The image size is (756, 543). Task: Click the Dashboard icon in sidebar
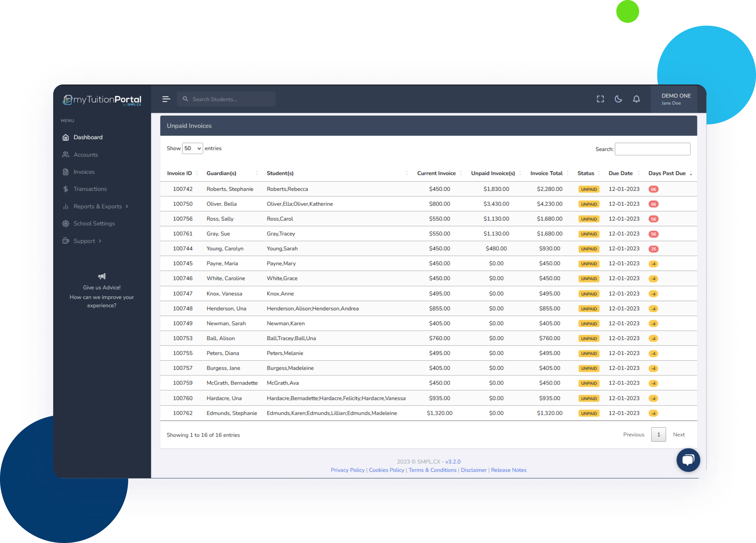pos(66,137)
